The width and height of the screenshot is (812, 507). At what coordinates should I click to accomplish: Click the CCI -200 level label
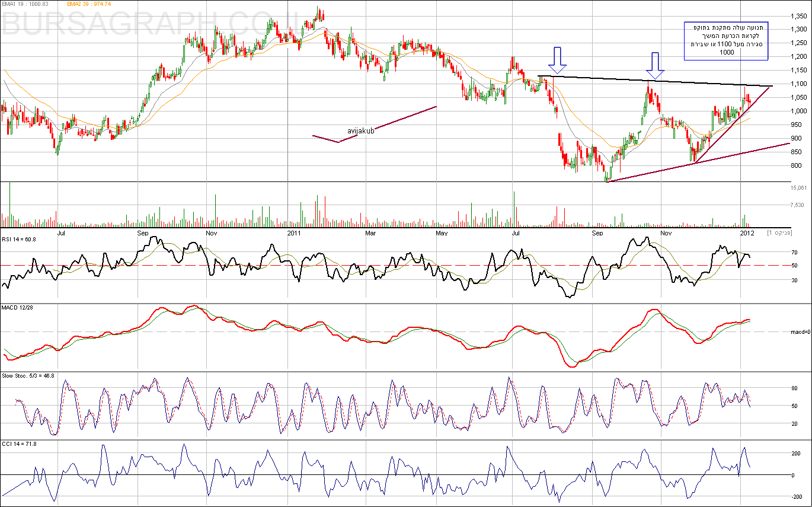pyautogui.click(x=797, y=497)
